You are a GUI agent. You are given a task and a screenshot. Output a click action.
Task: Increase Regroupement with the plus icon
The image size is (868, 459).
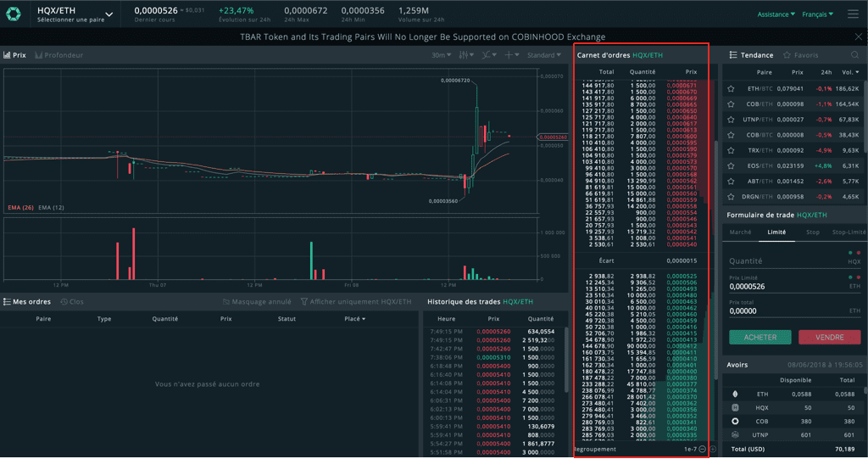[x=712, y=449]
